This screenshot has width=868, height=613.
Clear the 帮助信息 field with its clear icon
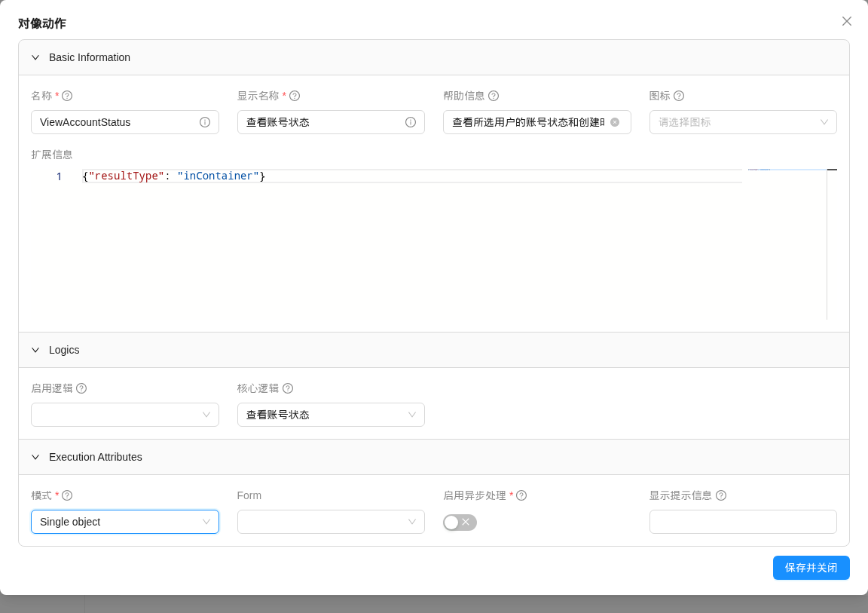pyautogui.click(x=615, y=122)
